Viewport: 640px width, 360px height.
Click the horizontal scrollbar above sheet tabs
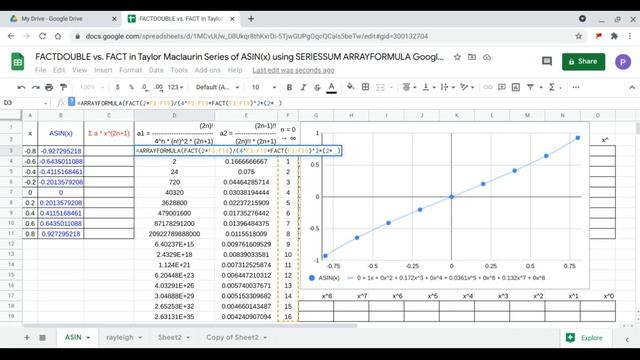190,326
